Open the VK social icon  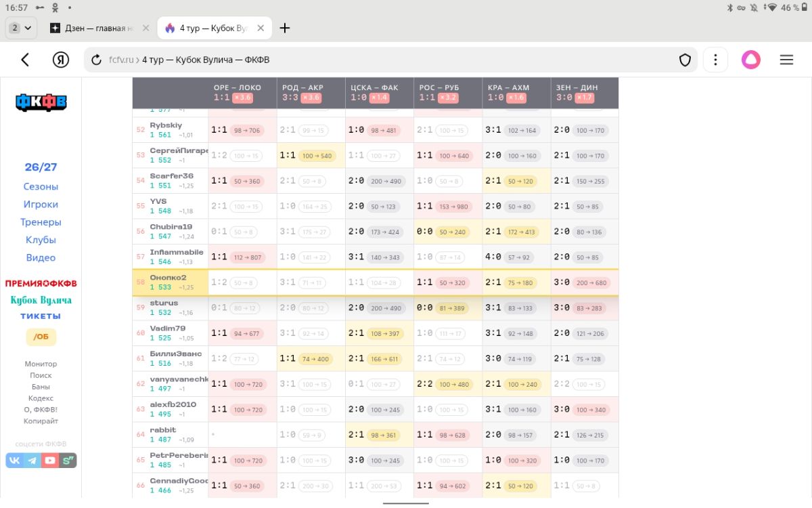(x=14, y=461)
